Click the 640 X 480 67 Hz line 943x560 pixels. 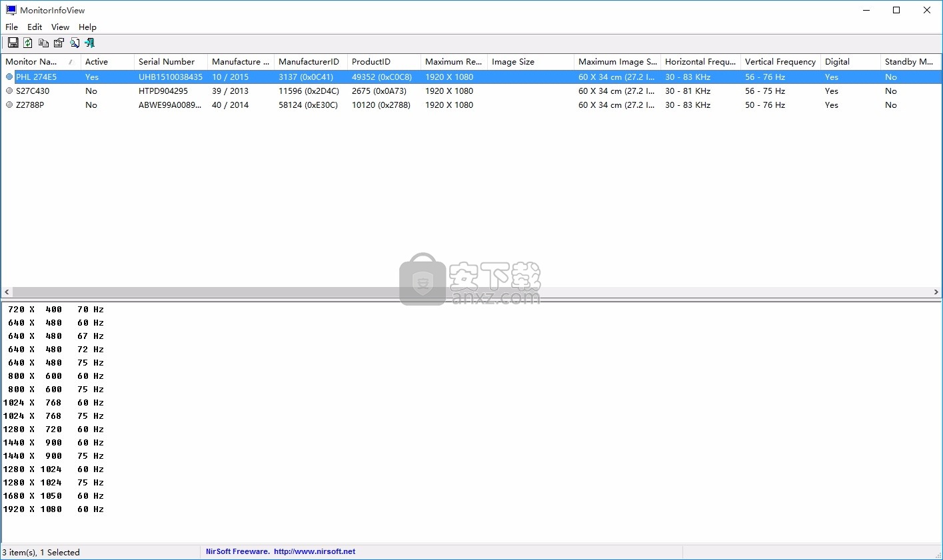tap(56, 336)
